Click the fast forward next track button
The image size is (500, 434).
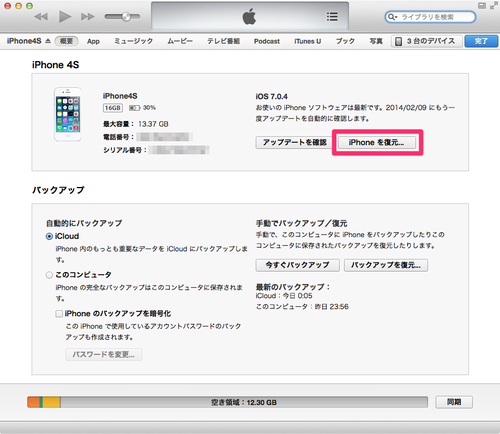coord(88,16)
